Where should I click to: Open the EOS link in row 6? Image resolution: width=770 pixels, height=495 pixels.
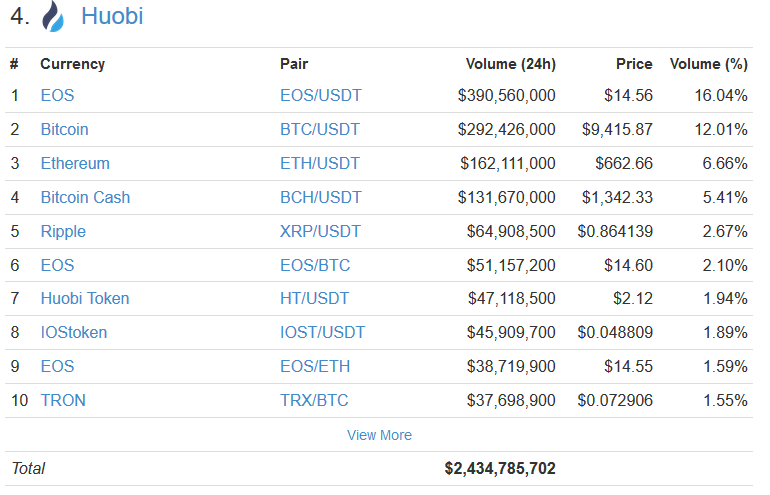[x=57, y=265]
